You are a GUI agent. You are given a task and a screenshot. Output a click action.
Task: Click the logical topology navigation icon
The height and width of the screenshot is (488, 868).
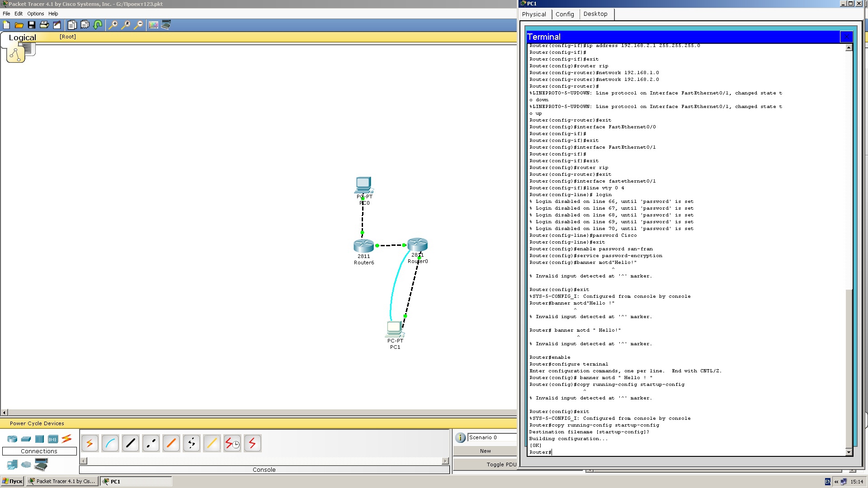point(16,55)
